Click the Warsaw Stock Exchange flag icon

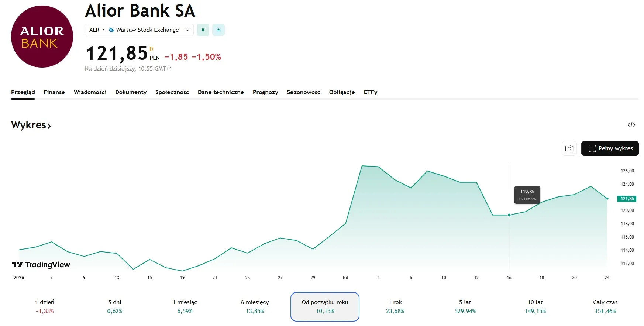tap(111, 30)
